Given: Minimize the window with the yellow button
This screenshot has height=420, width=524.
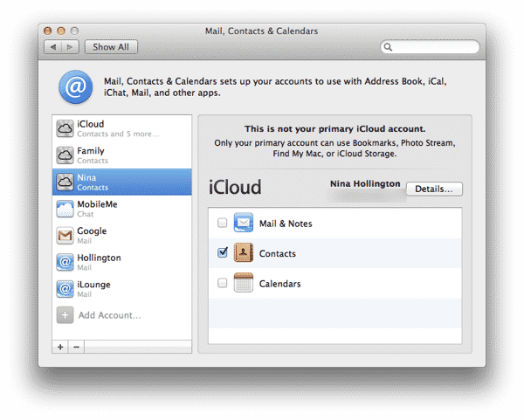Looking at the screenshot, I should [x=61, y=31].
